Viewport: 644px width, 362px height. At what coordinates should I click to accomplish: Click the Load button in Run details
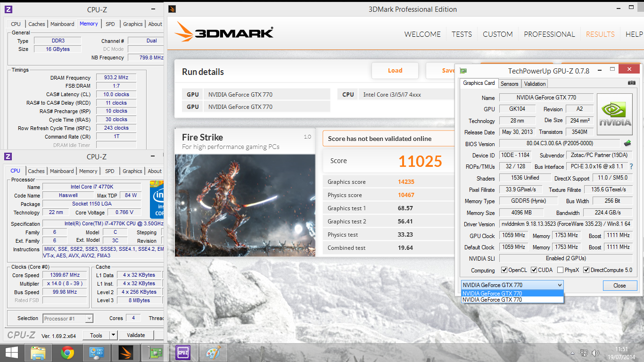pyautogui.click(x=395, y=70)
